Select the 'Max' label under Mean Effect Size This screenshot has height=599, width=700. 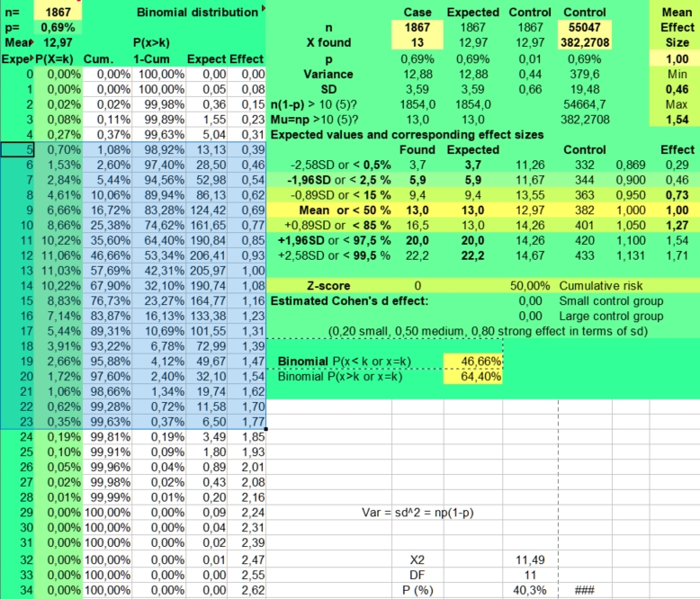pyautogui.click(x=677, y=105)
